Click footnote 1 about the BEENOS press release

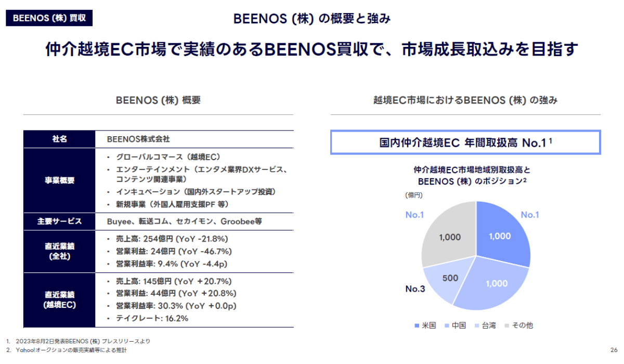(x=79, y=341)
